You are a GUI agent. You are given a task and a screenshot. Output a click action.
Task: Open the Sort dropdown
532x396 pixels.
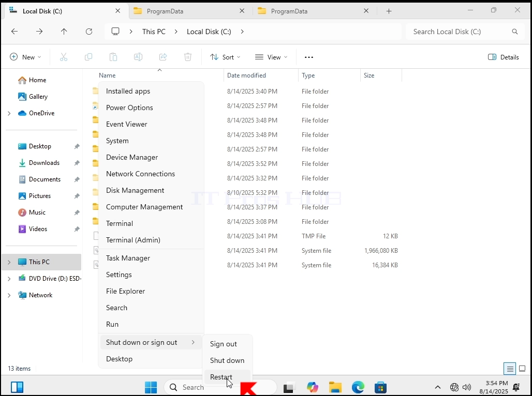225,57
